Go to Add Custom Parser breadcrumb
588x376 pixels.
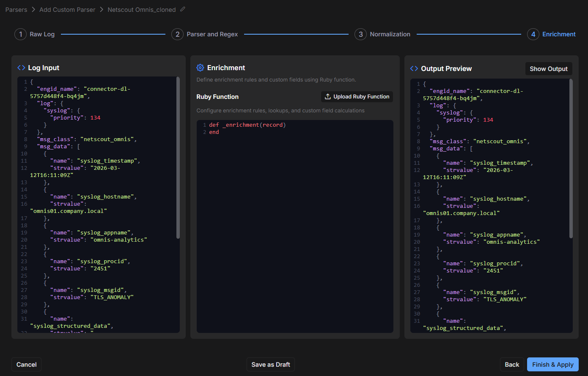(67, 10)
